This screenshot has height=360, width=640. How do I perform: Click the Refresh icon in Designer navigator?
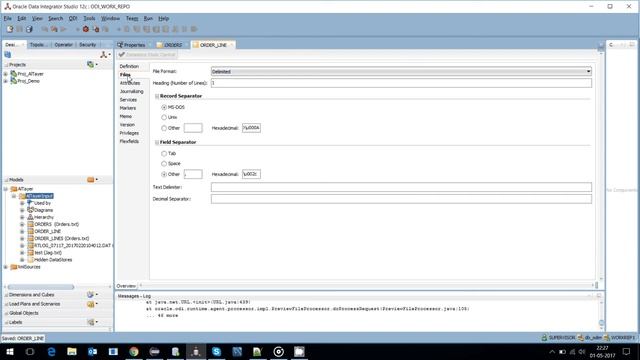8,55
